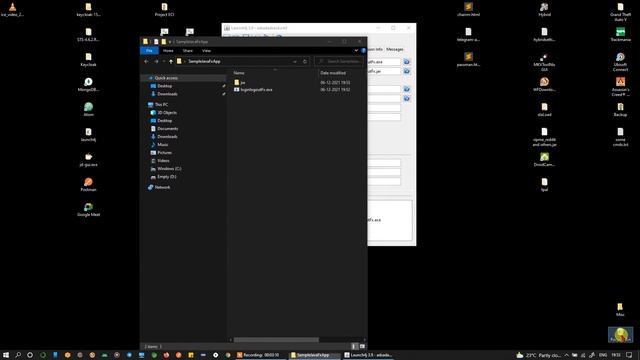
Task: Open the Home ribbon tab in Explorer
Action: point(168,51)
